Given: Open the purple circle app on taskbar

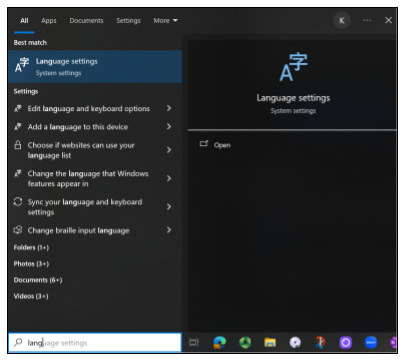Looking at the screenshot, I should pos(346,342).
